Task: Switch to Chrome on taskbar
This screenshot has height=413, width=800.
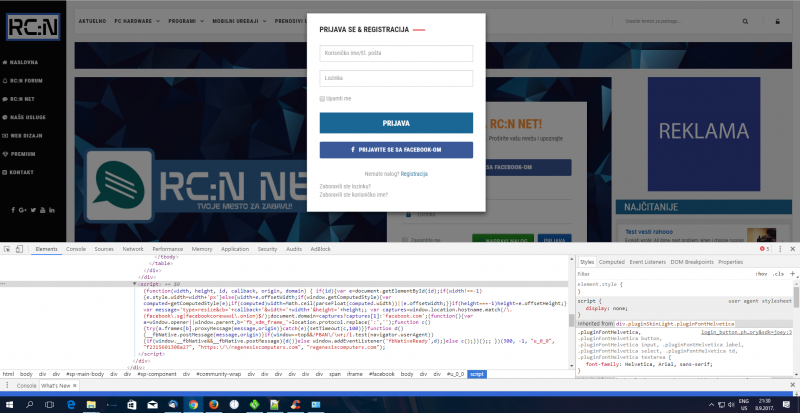Action: [x=193, y=405]
